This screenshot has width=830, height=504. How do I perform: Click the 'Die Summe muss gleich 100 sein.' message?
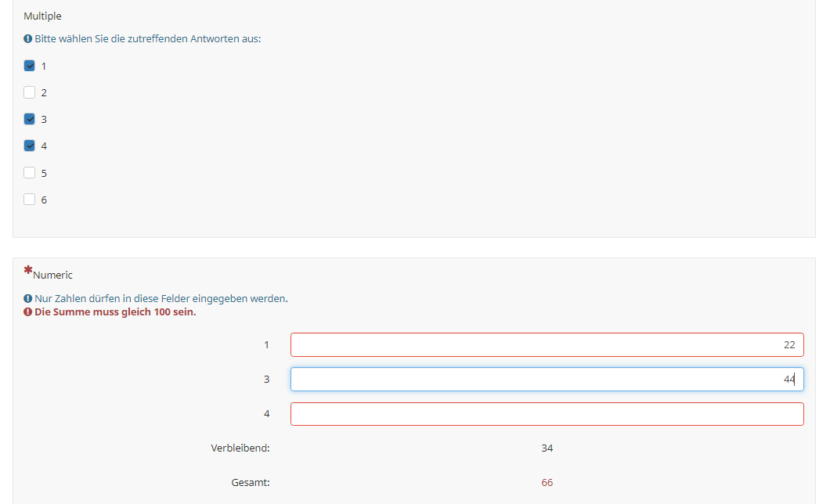coord(115,312)
